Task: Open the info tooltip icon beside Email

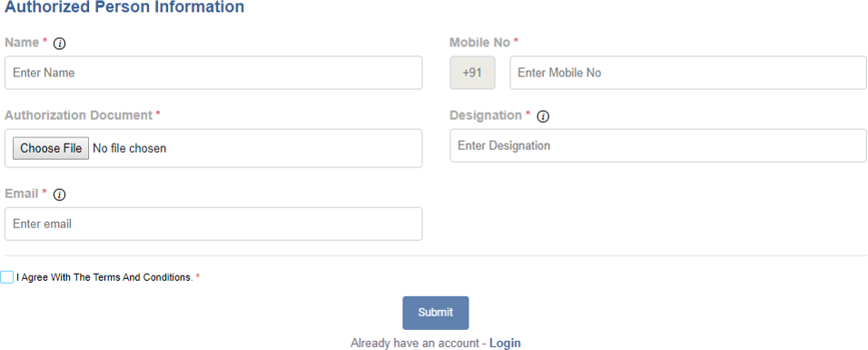Action: tap(59, 195)
